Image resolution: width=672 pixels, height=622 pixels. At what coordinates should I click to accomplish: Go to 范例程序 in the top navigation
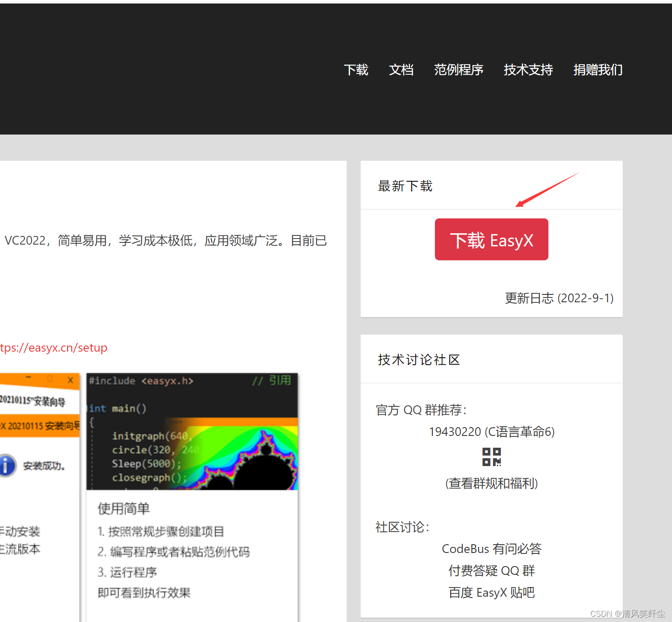click(458, 70)
